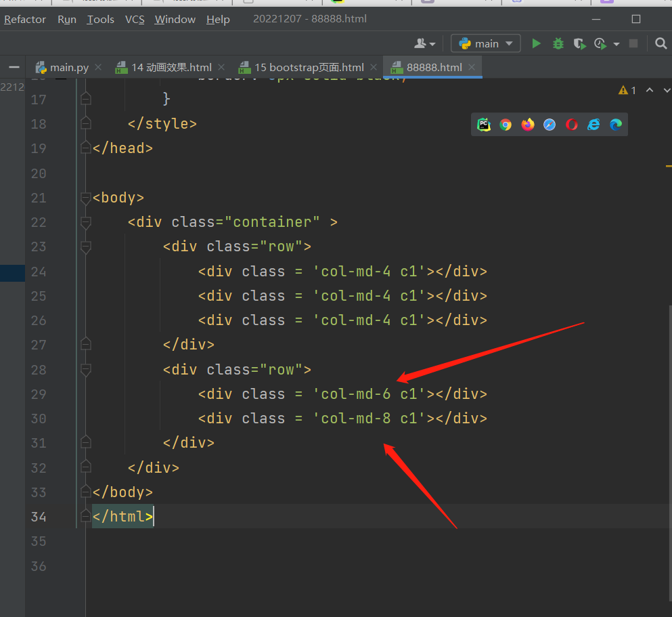Open page preview in Firefox
Screen dimensions: 672x617
coord(528,125)
